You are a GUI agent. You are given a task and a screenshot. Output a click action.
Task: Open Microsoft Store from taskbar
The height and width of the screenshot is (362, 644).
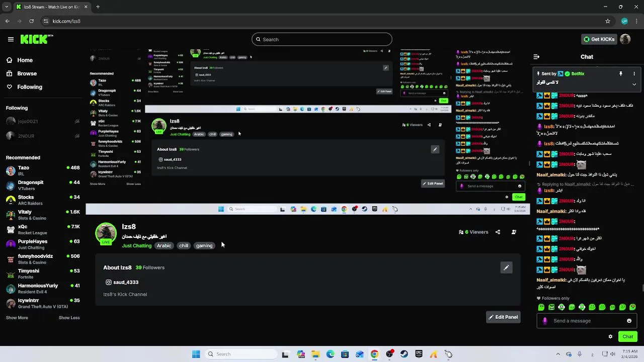coord(345,354)
